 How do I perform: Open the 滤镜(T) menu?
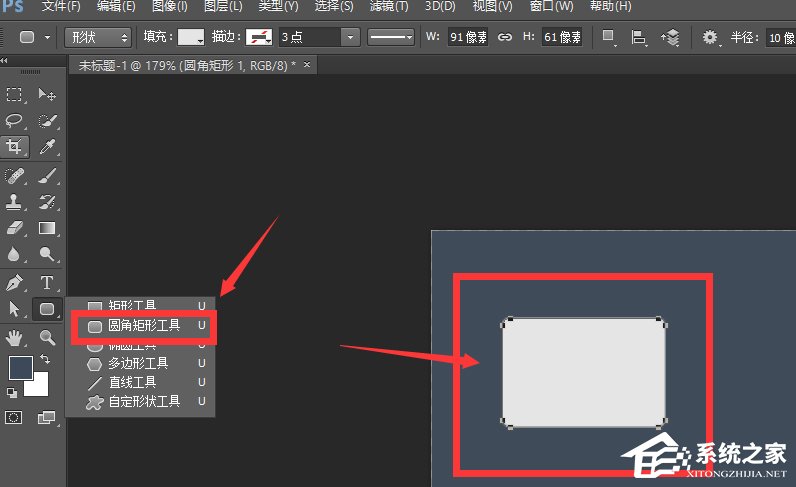click(x=388, y=7)
